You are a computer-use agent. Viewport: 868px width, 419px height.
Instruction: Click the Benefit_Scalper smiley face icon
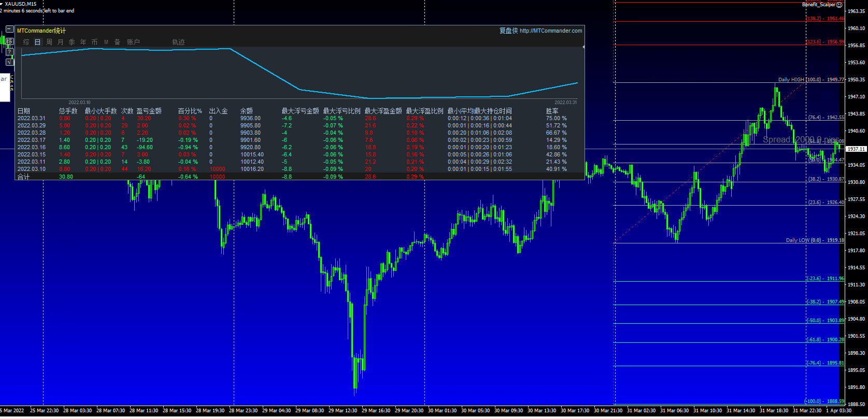point(839,5)
